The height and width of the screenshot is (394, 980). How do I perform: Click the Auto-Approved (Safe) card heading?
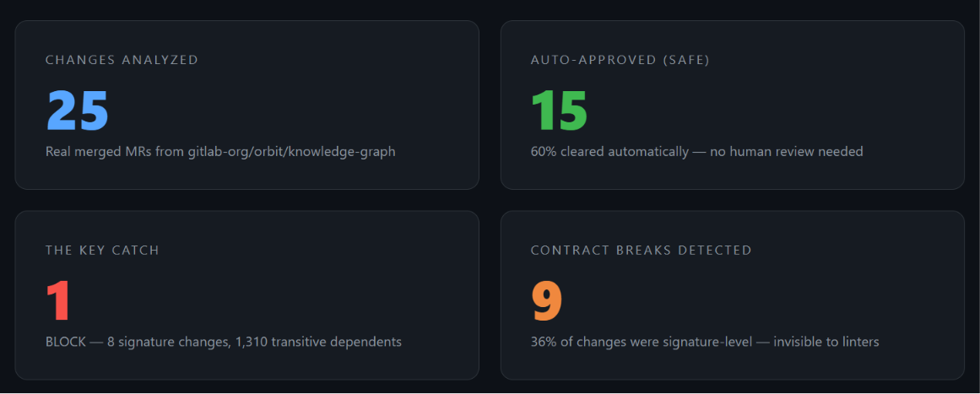click(x=620, y=60)
